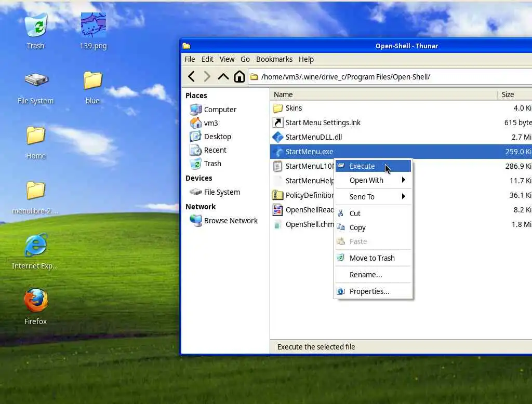Screen dimensions: 532x404
Task: Open the File menu
Action: click(190, 59)
